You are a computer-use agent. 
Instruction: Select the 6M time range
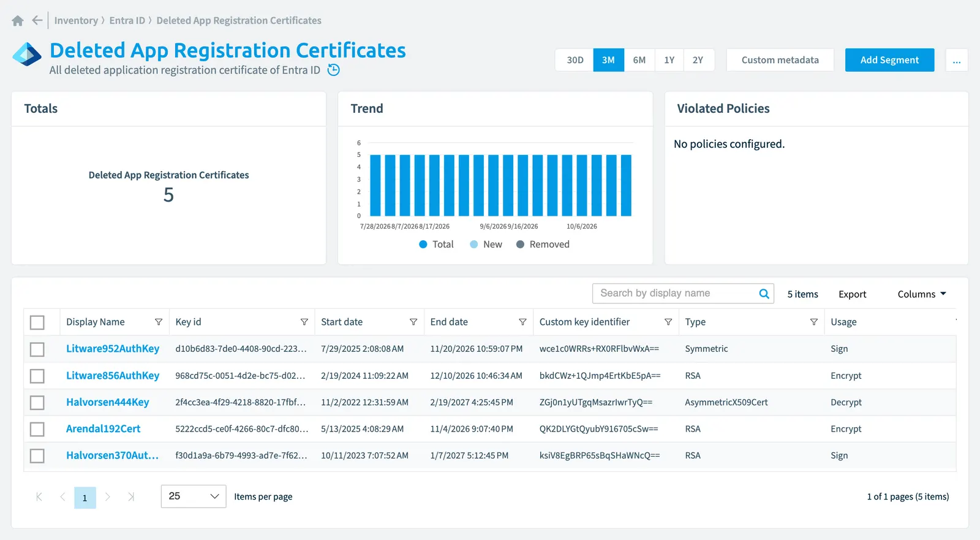pyautogui.click(x=639, y=60)
